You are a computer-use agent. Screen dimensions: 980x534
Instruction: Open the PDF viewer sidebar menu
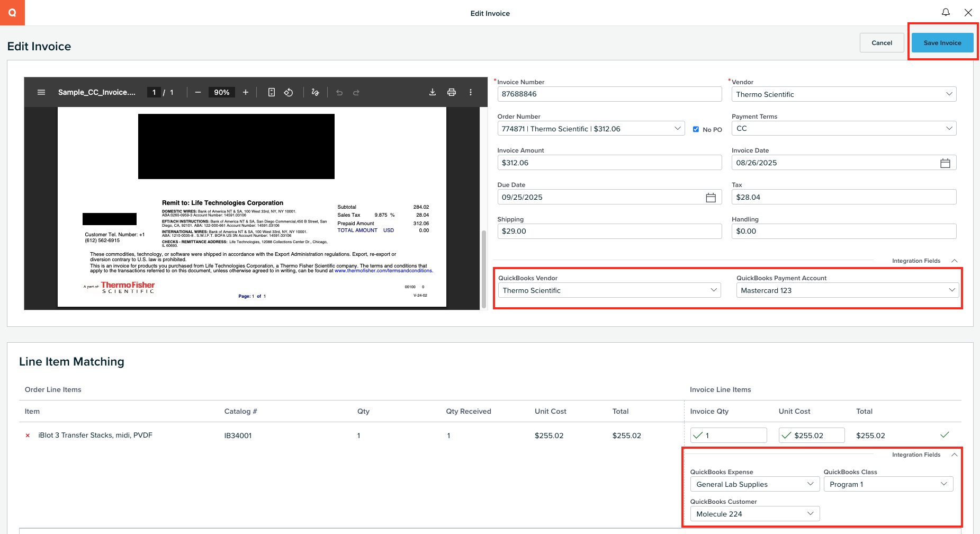tap(41, 92)
